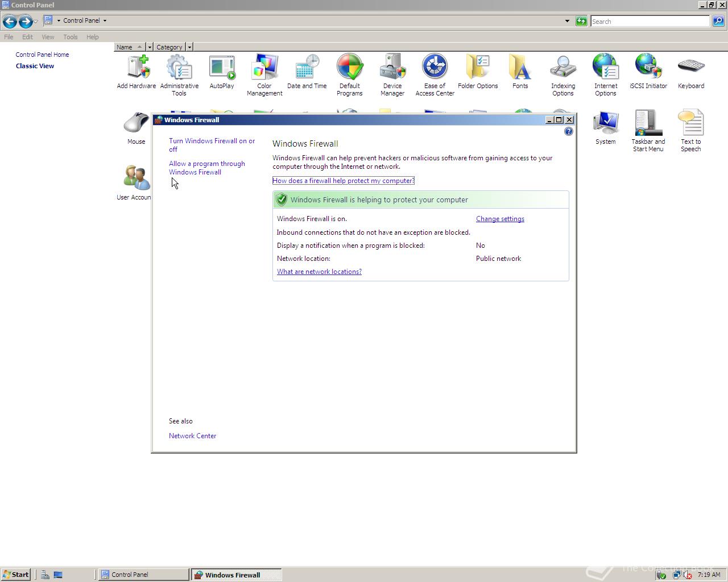728x582 pixels.
Task: Open Administrative Tools
Action: pyautogui.click(x=179, y=75)
